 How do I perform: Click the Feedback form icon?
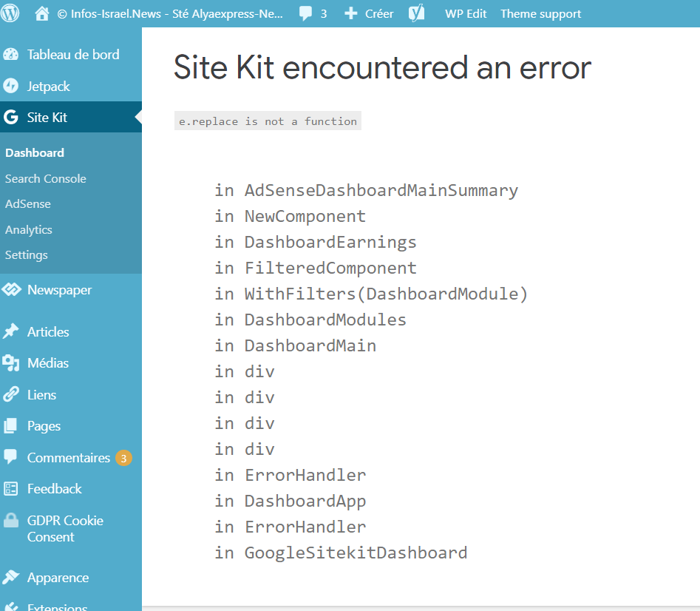click(10, 489)
